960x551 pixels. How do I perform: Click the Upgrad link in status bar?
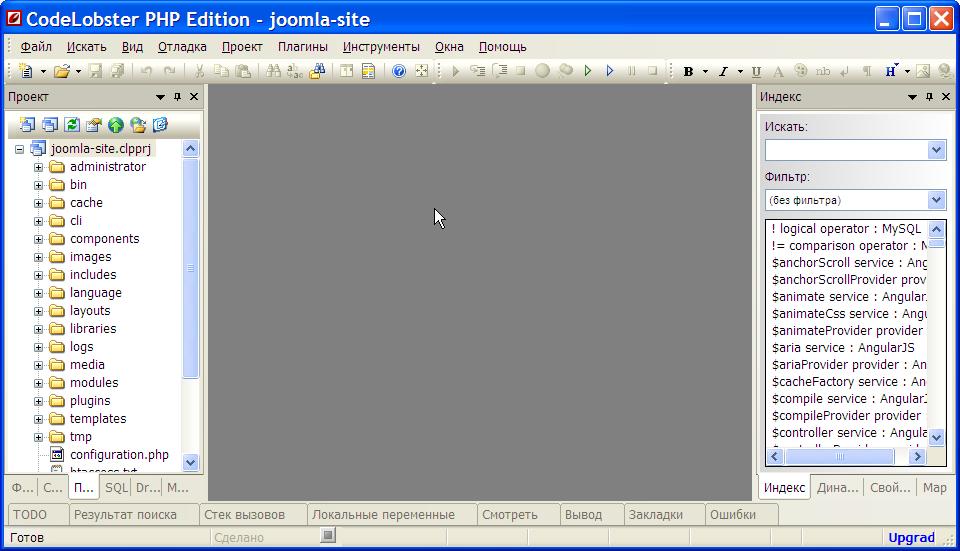[911, 538]
